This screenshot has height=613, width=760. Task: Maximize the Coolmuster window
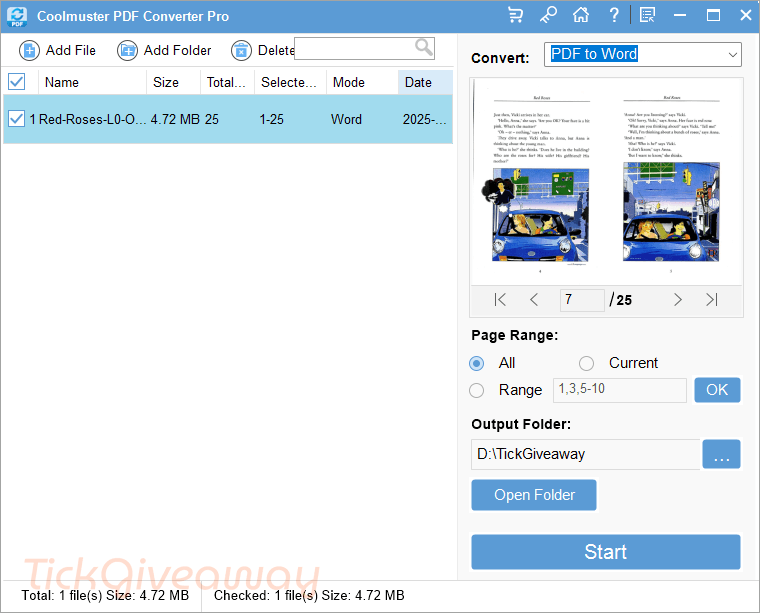[713, 16]
